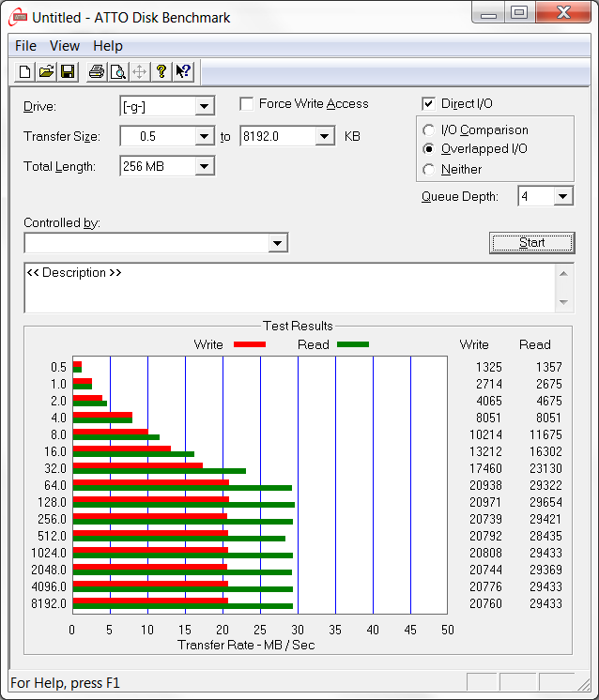Open the Drive dropdown list

(205, 106)
